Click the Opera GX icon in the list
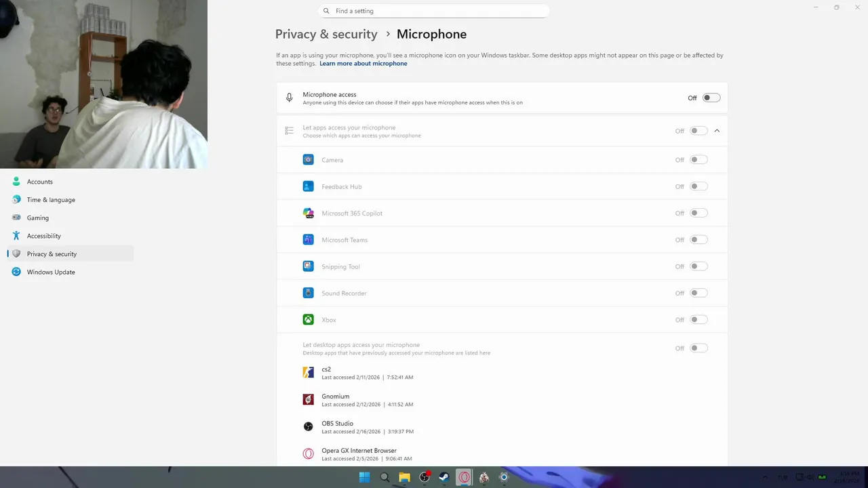 309,453
